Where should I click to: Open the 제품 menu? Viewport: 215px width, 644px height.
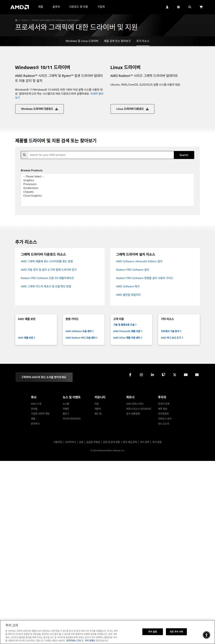(x=41, y=7)
